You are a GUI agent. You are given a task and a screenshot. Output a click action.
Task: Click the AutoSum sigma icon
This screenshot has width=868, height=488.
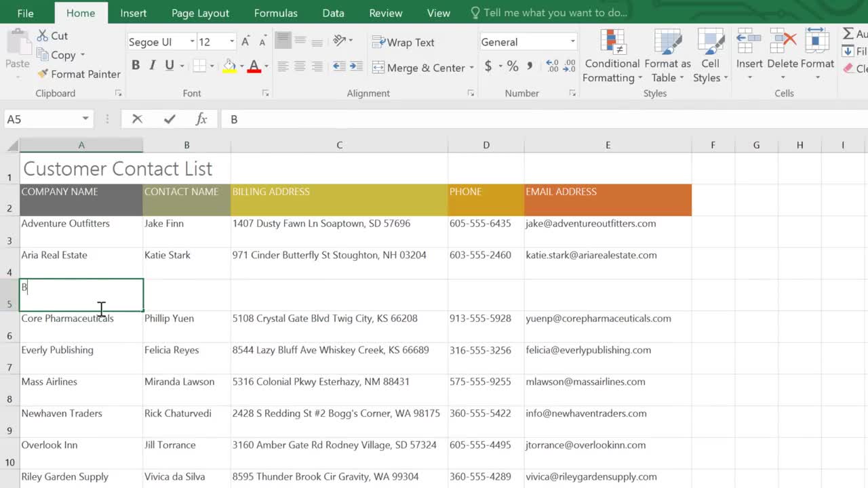click(x=848, y=34)
